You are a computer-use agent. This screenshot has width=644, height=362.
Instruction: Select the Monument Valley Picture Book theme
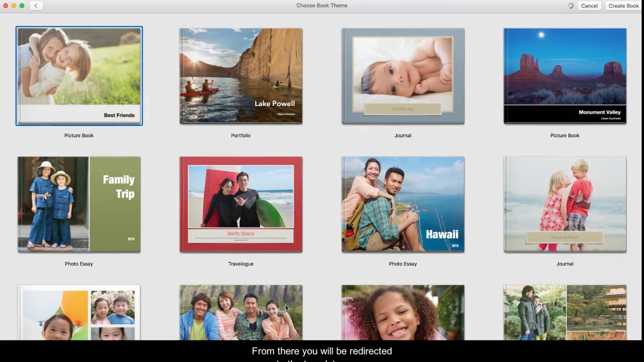coord(565,76)
